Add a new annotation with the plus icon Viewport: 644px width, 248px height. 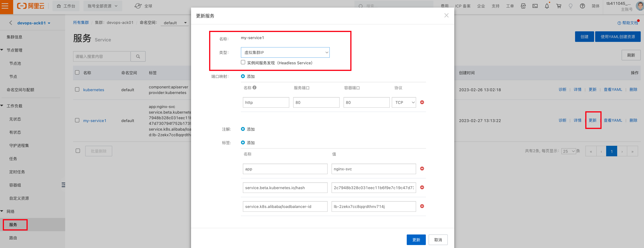[243, 129]
